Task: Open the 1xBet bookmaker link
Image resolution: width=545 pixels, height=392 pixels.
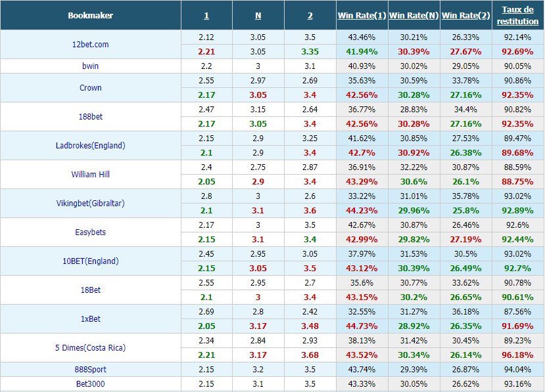Action: (x=90, y=318)
